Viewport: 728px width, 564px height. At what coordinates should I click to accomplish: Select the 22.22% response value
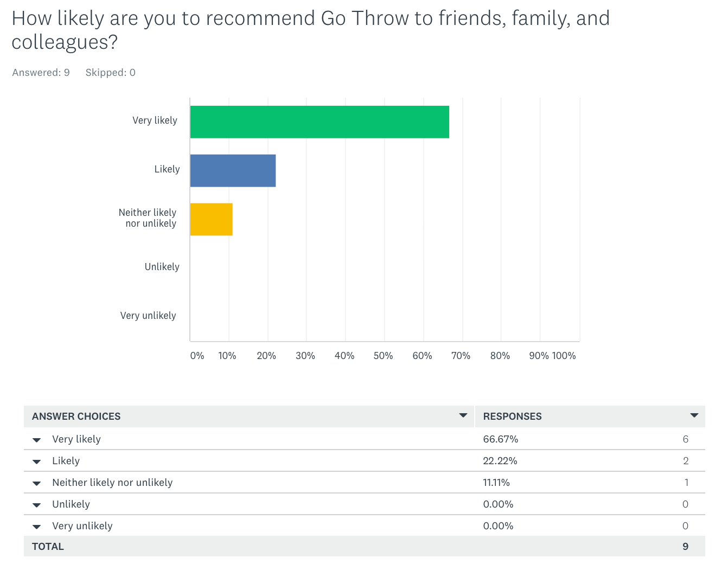tap(500, 461)
